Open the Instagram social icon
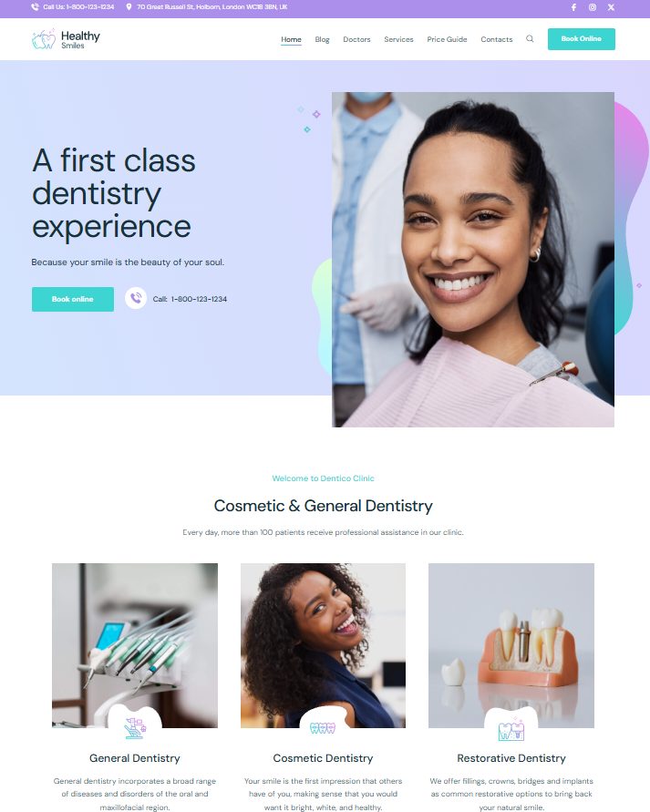650x812 pixels. pos(592,7)
